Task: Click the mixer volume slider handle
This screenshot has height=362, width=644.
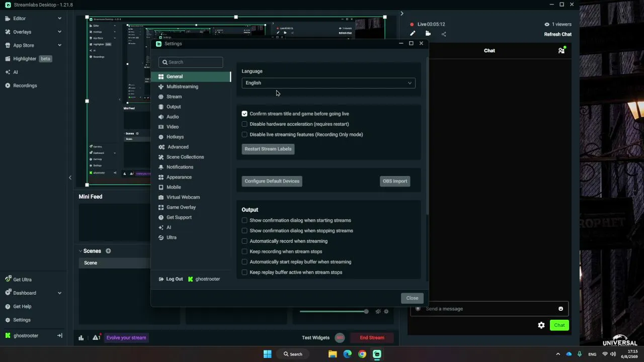Action: 366,312
